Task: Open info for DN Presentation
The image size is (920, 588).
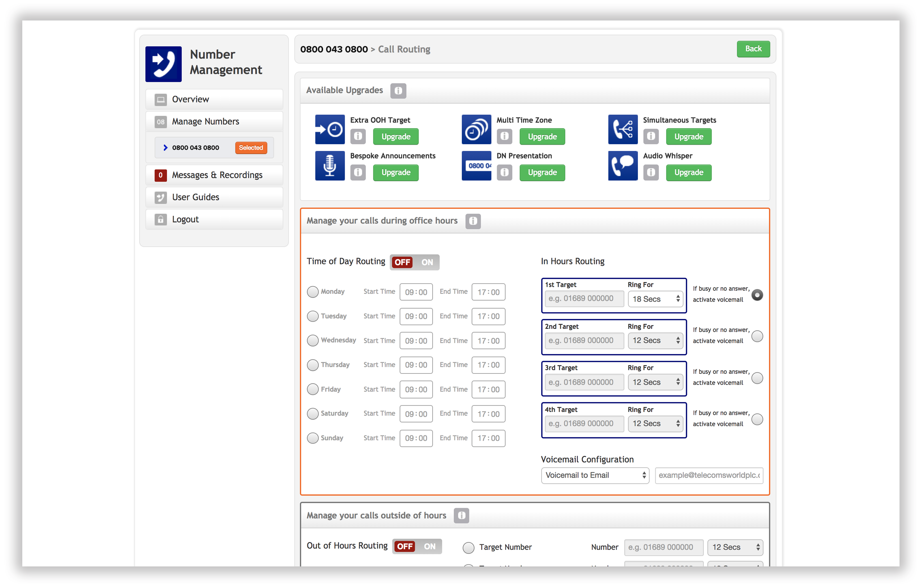Action: 504,172
